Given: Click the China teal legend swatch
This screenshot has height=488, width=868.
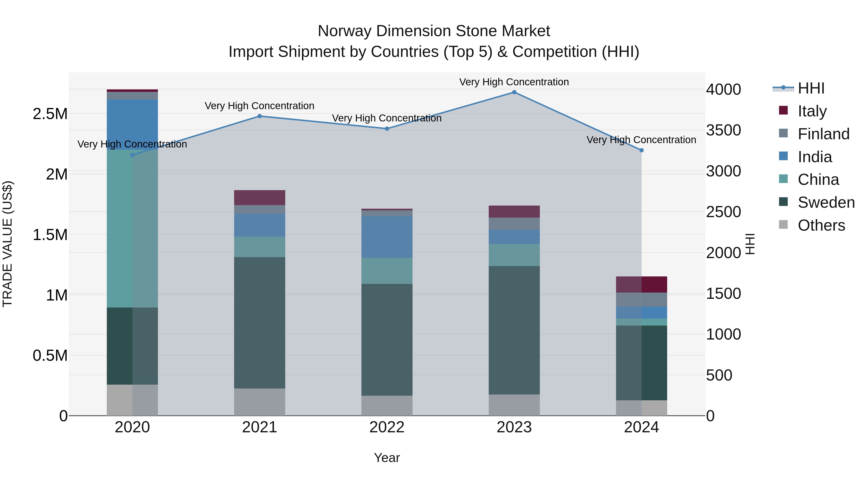Looking at the screenshot, I should 783,179.
